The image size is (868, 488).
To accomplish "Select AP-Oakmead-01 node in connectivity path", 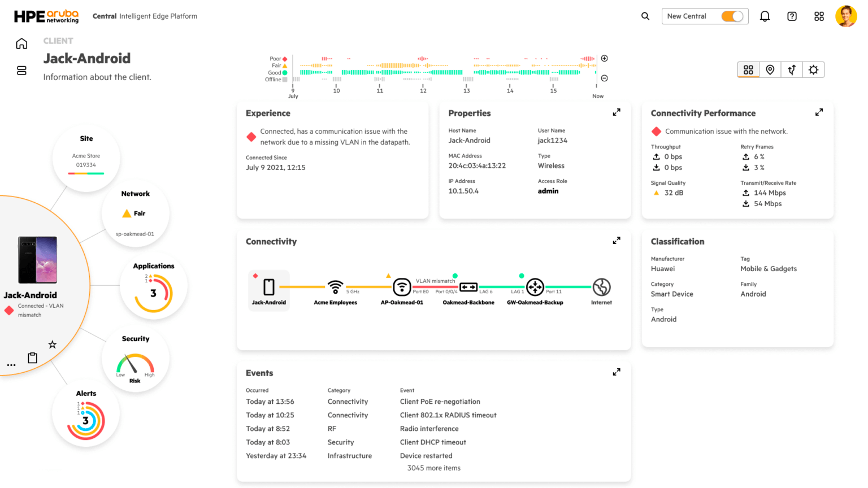I will click(402, 287).
